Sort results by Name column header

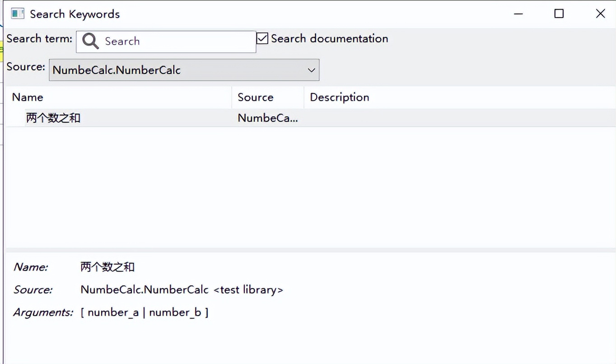[28, 97]
